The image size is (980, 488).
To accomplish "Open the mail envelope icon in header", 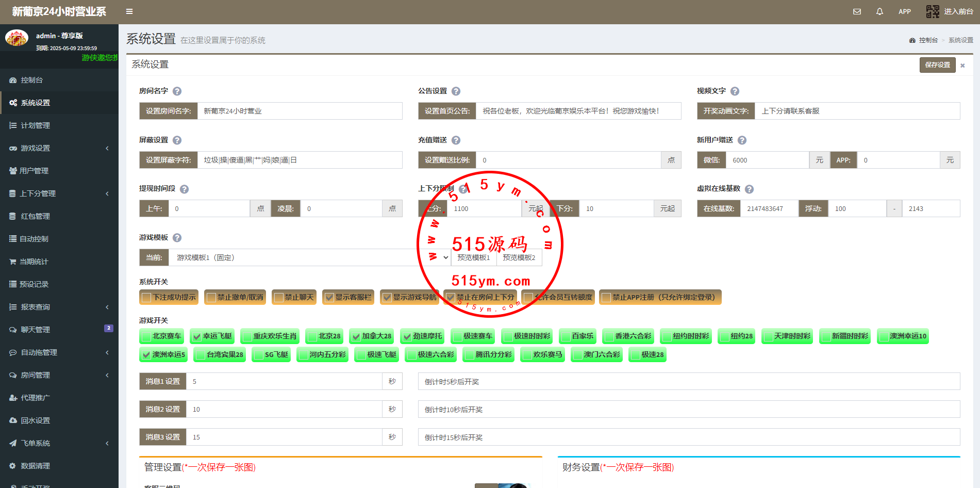I will point(857,11).
